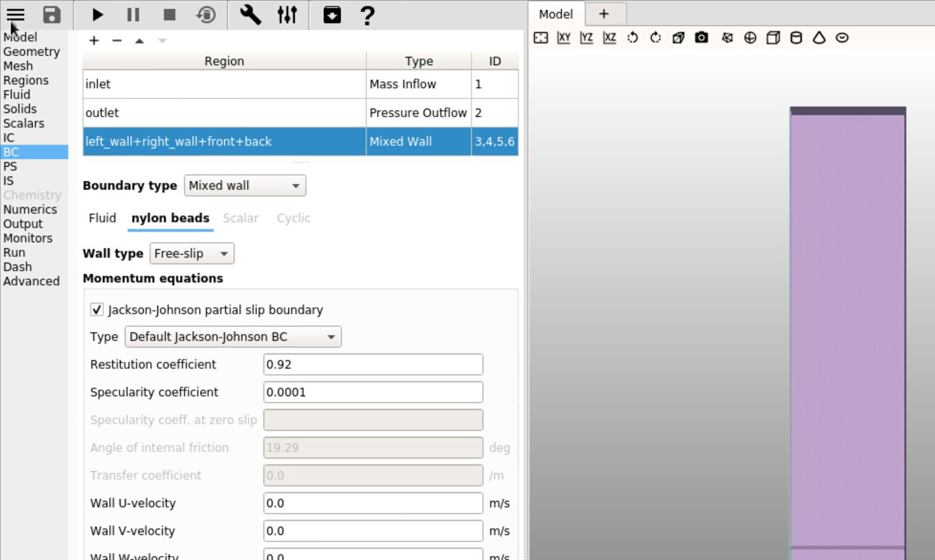Open the Boundary type dropdown
Viewport: 935px width, 560px height.
(245, 186)
